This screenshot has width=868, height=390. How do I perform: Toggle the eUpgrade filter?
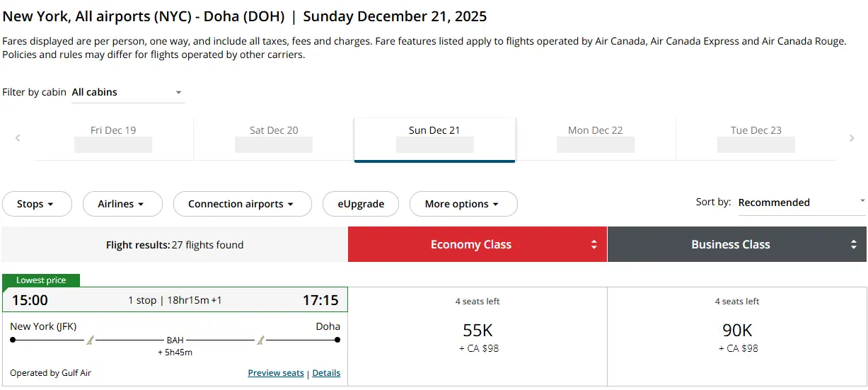pyautogui.click(x=361, y=204)
